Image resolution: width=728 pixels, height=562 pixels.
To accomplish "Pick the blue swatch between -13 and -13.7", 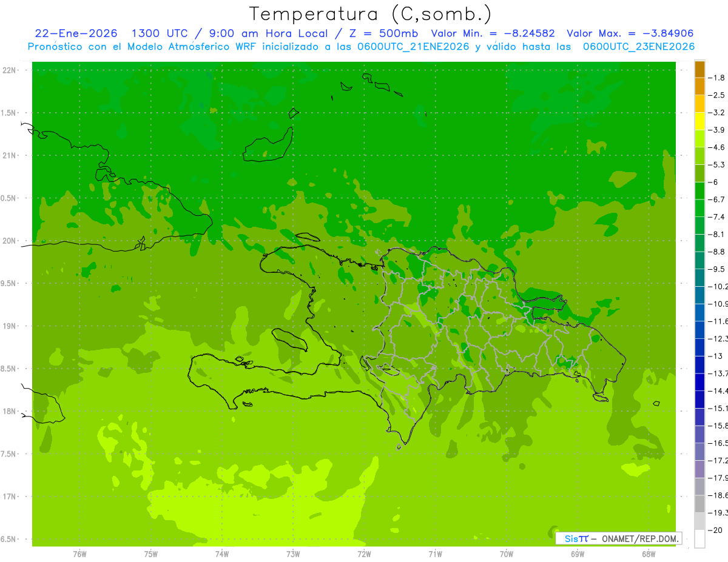I will click(x=699, y=364).
